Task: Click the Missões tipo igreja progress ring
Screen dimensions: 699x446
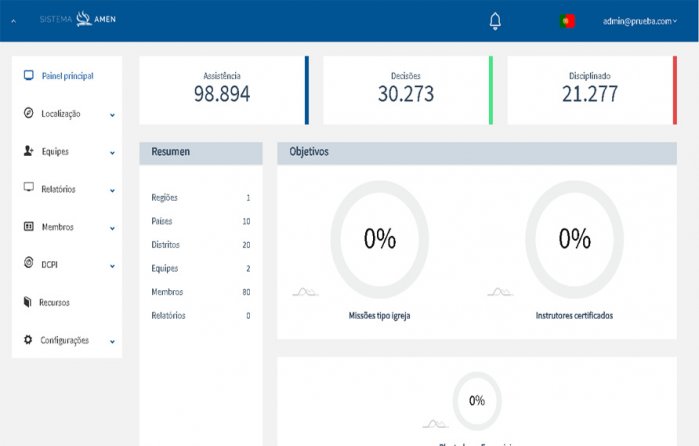Action: [379, 239]
